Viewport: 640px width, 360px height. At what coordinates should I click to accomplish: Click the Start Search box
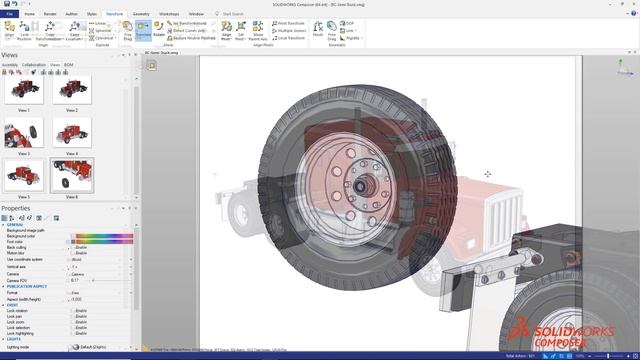click(x=233, y=14)
